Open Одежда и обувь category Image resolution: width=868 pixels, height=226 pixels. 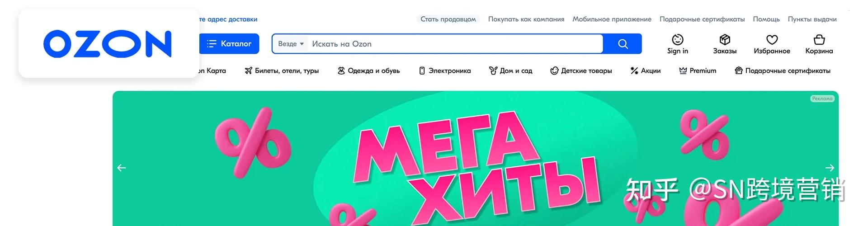tap(368, 71)
